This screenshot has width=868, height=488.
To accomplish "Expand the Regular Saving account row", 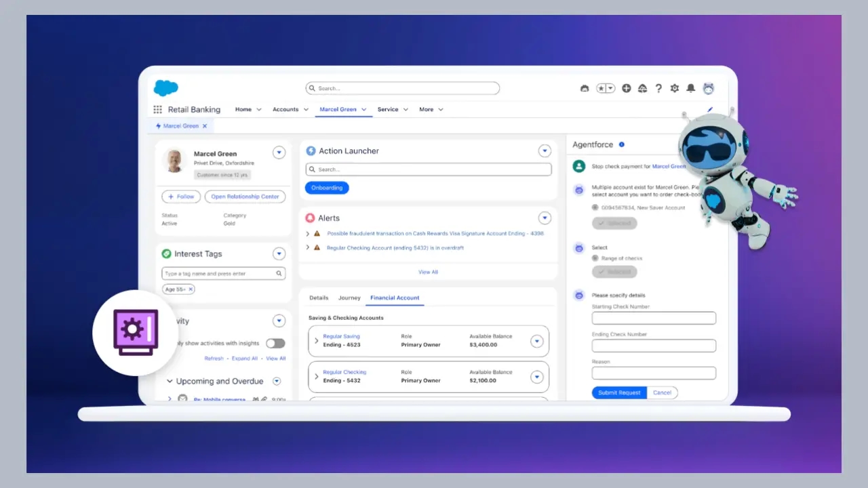I will coord(317,340).
